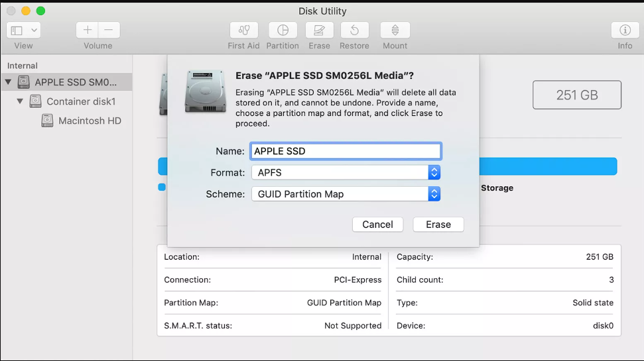Collapse the APPLE SSD disclosure triangle
This screenshot has height=361, width=644.
pos(8,82)
